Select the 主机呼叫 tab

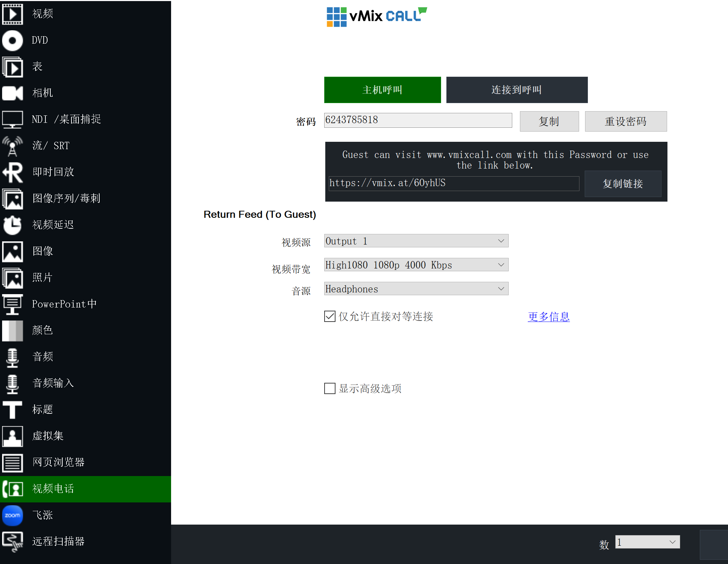(x=382, y=90)
